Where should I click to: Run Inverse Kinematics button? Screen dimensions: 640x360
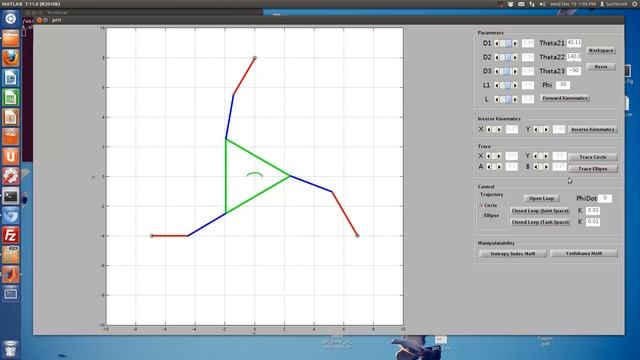593,129
